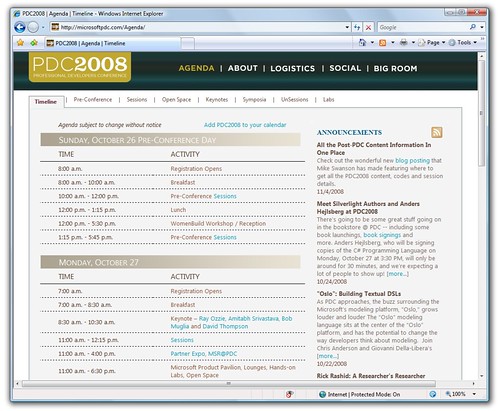Click the red Stop loading icon

pos(368,27)
